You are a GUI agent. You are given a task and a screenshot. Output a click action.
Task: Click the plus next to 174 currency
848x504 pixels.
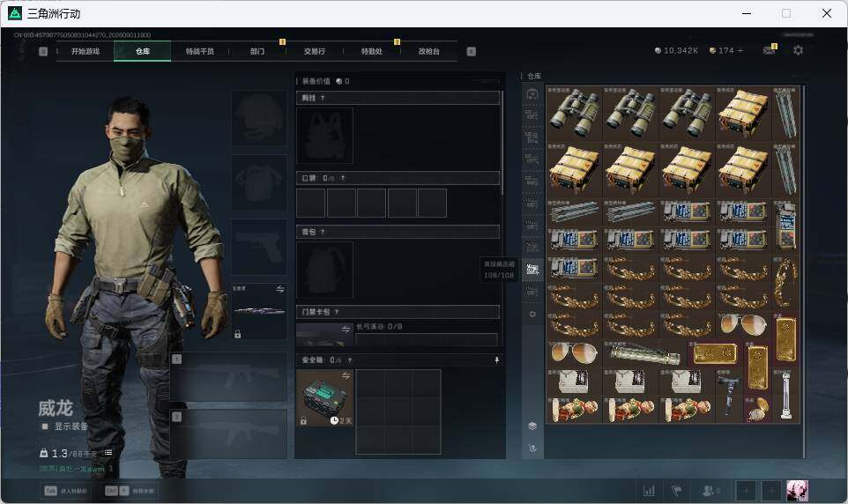740,50
